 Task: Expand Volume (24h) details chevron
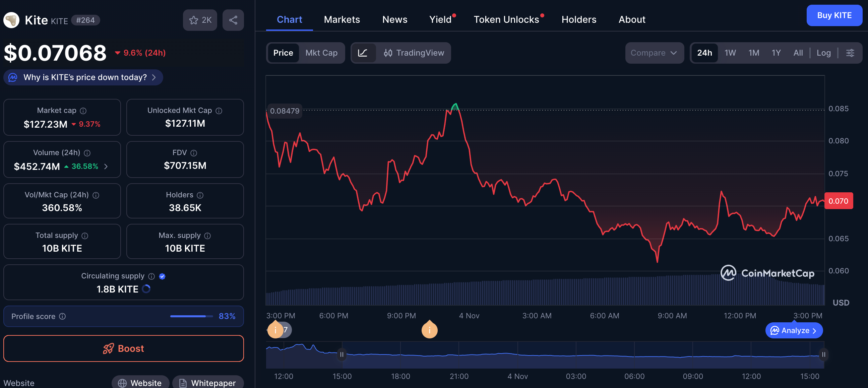106,167
